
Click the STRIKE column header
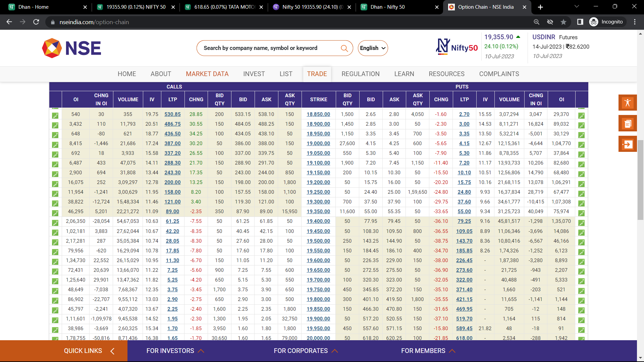[x=319, y=100]
